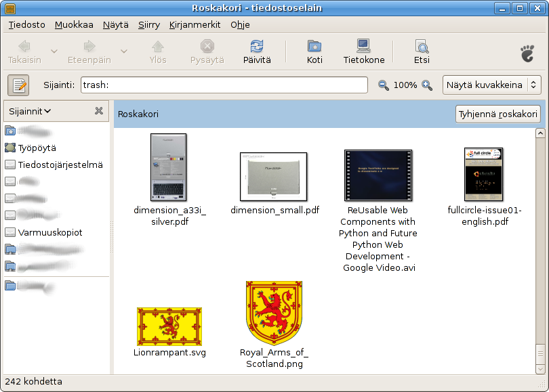Expand the Sijainnit side pane selector
The height and width of the screenshot is (392, 549).
pos(30,111)
